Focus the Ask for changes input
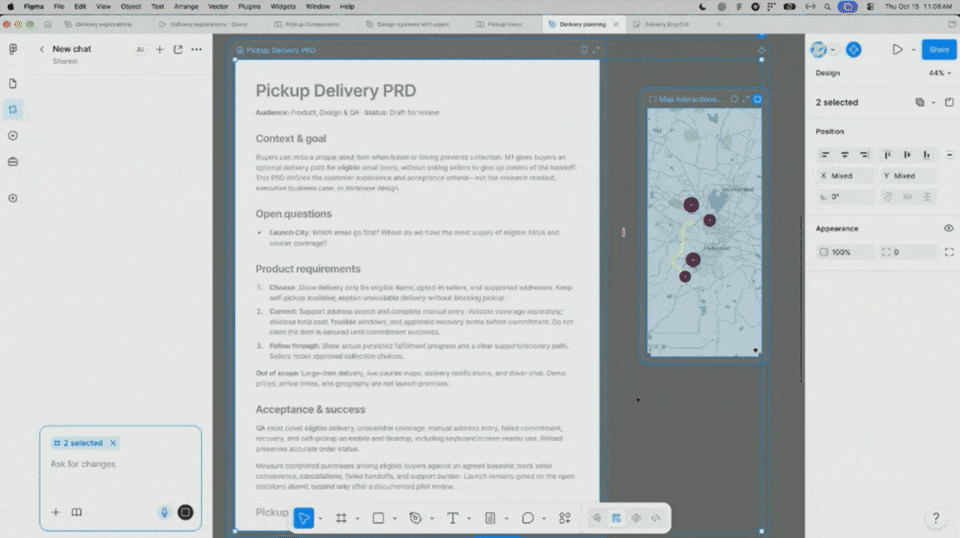 pos(121,464)
